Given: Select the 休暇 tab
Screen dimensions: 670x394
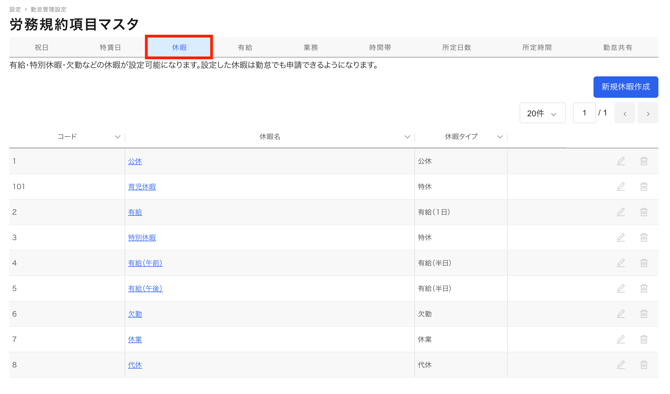Looking at the screenshot, I should pos(179,47).
